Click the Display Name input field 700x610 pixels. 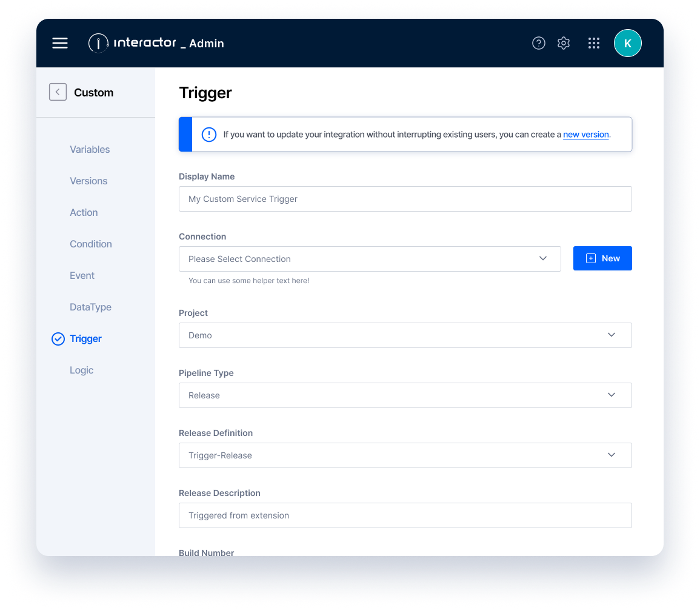(405, 199)
